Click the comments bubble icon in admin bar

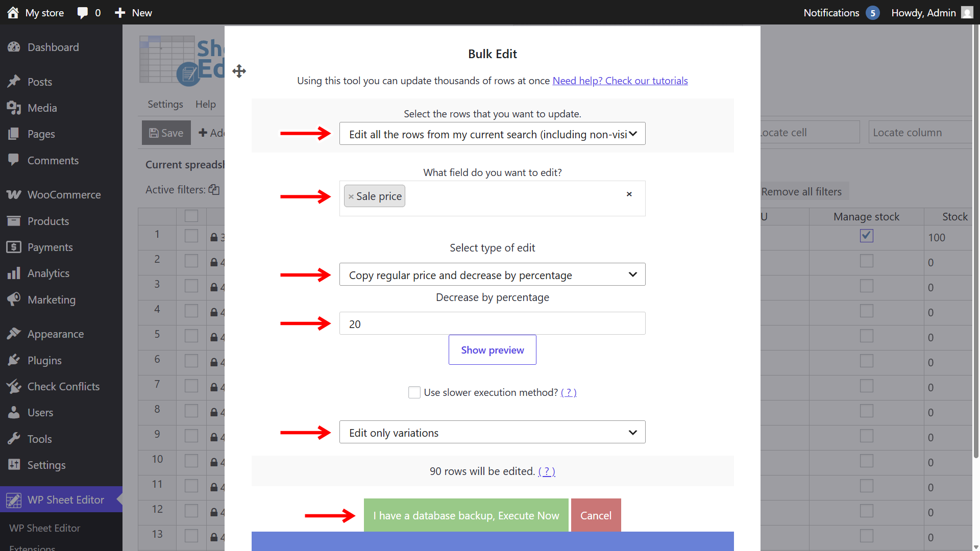(x=82, y=13)
